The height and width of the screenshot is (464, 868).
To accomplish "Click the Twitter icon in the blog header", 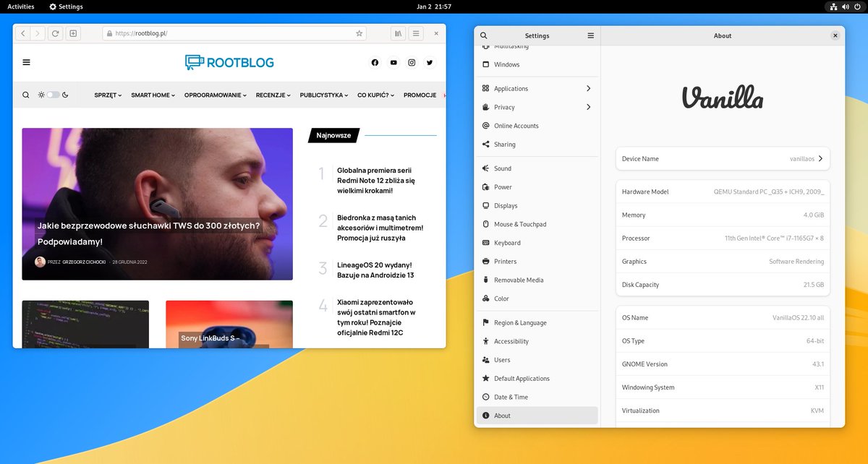I will coord(429,63).
